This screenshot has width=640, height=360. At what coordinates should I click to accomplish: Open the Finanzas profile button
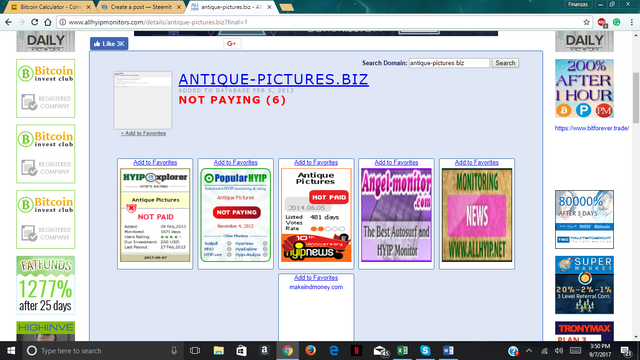pyautogui.click(x=578, y=4)
